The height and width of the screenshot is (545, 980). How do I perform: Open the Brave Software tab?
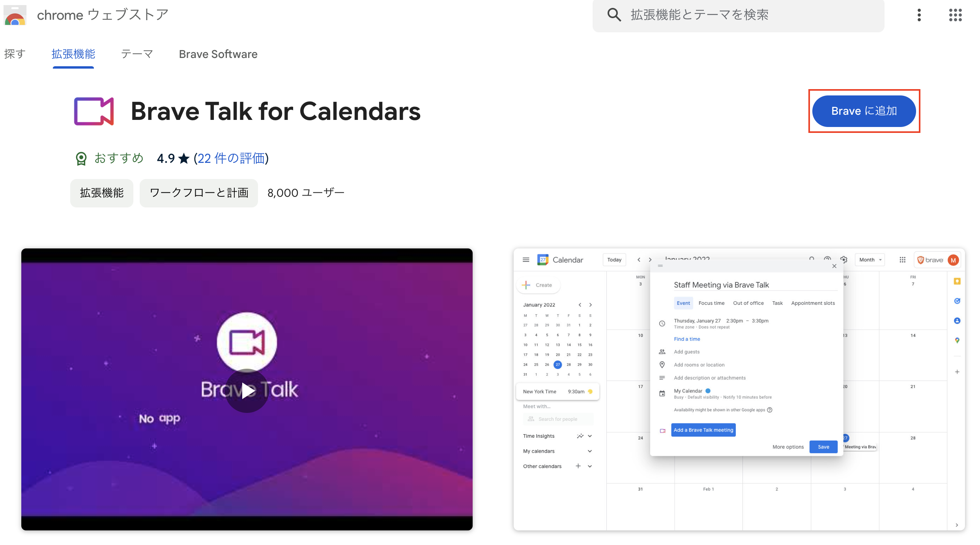click(x=218, y=54)
